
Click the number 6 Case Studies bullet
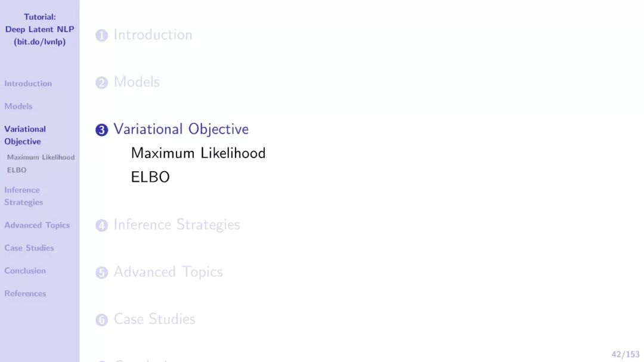101,320
